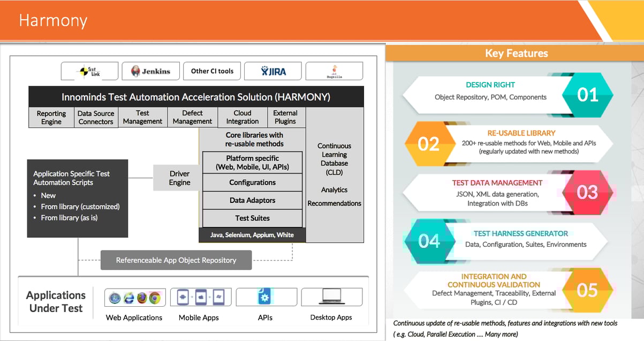644x341 pixels.
Task: Select the Bugzilla icon
Action: pyautogui.click(x=334, y=70)
